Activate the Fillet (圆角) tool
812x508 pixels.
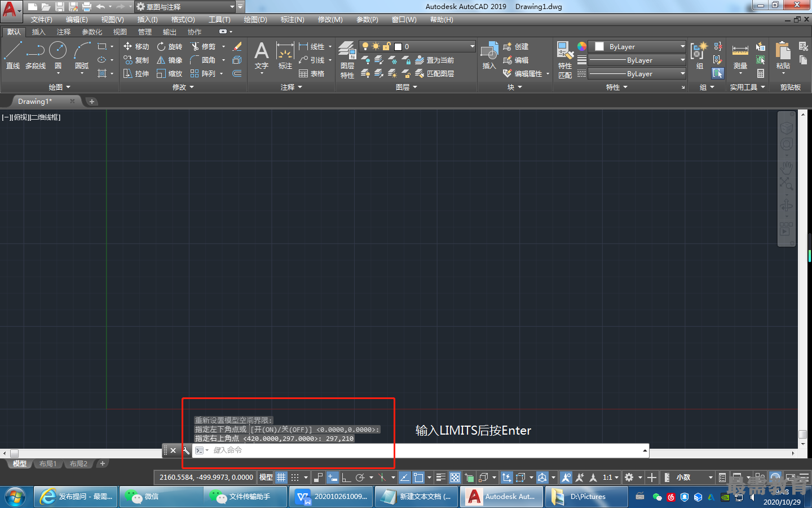point(203,60)
